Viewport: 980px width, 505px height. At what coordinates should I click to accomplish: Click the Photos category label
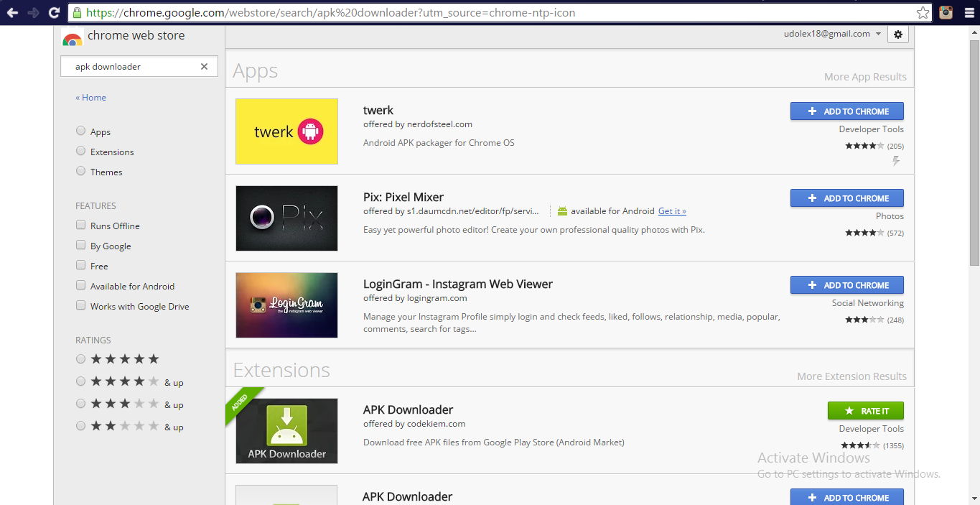pos(890,216)
